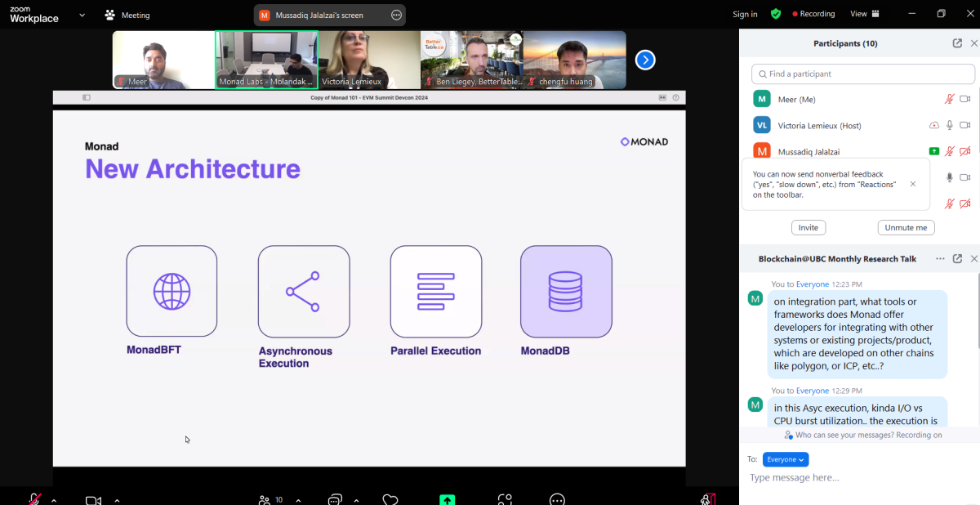Open the Everyone recipient dropdown
This screenshot has width=980, height=505.
point(785,459)
